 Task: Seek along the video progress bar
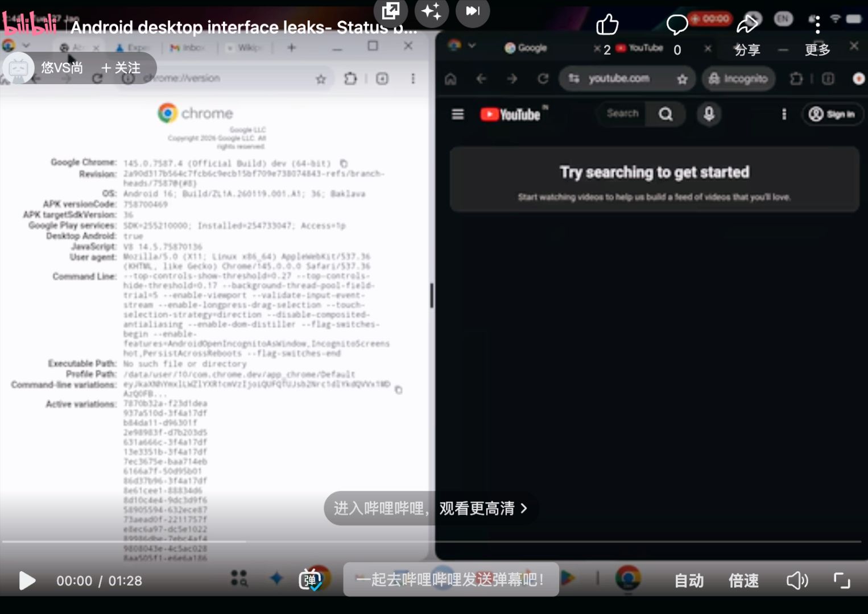[432, 542]
